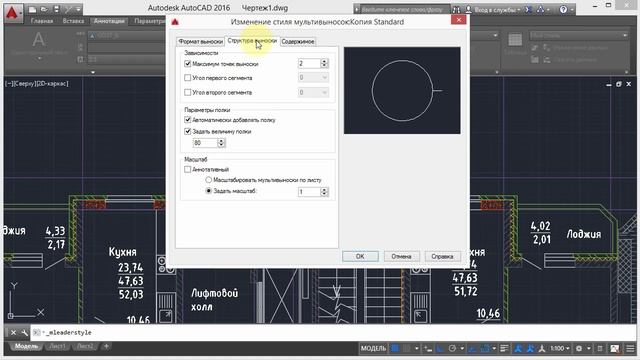Screen dimensions: 640x360
Task: Click the binoculars search icon in title bar
Action: point(456,9)
